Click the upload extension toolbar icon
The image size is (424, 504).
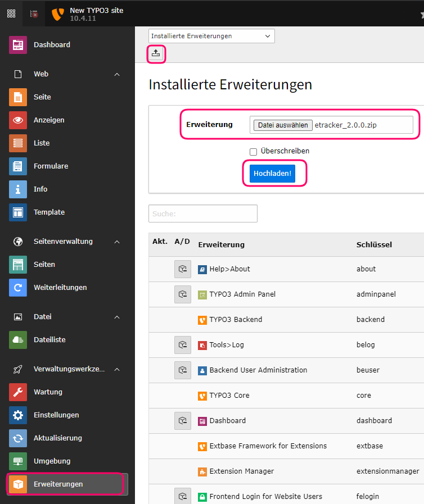156,53
